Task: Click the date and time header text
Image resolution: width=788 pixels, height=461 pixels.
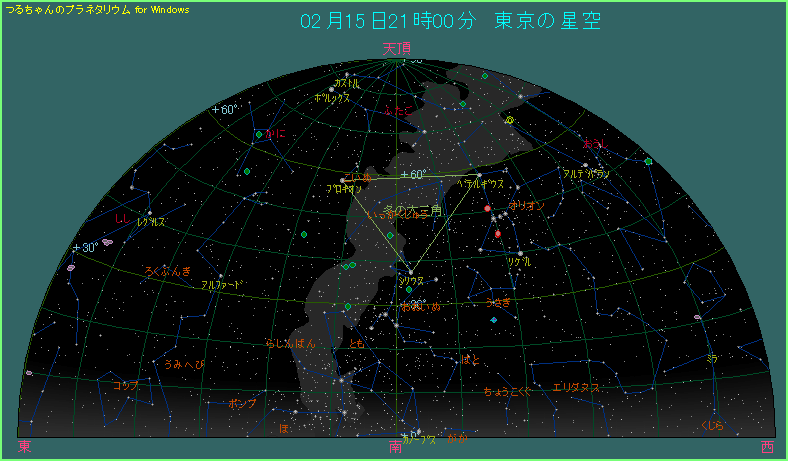Action: point(451,22)
